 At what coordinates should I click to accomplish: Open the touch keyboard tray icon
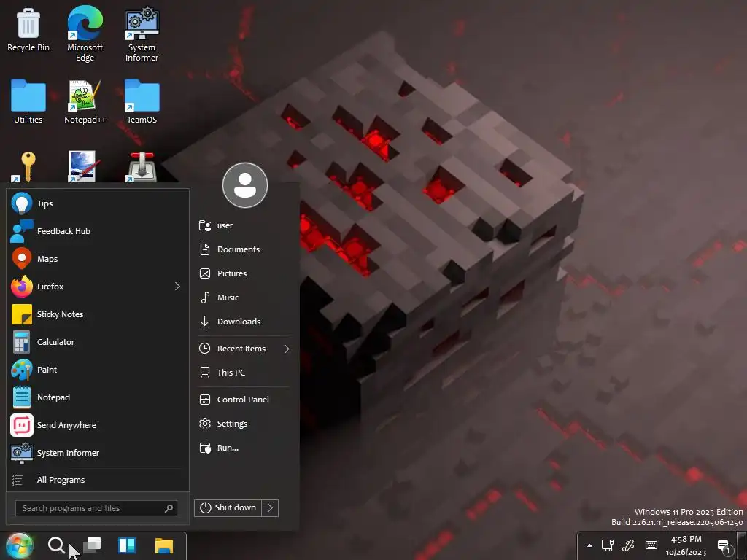tap(651, 545)
